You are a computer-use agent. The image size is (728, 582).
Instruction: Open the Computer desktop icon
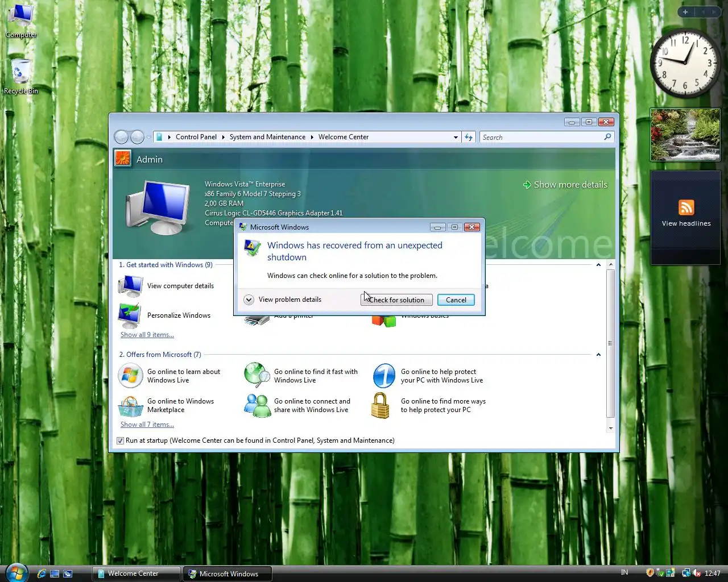click(x=21, y=20)
